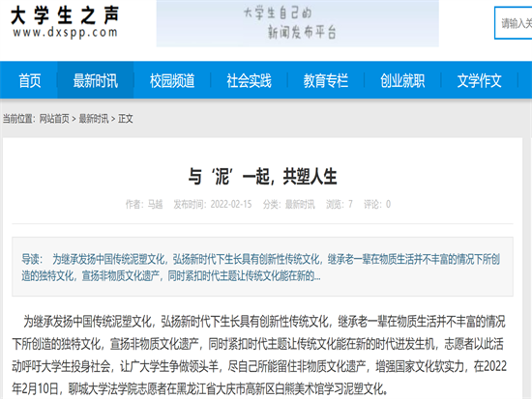Click the 浏览 view count label
Viewport: 532px width, 399px height.
(340, 204)
